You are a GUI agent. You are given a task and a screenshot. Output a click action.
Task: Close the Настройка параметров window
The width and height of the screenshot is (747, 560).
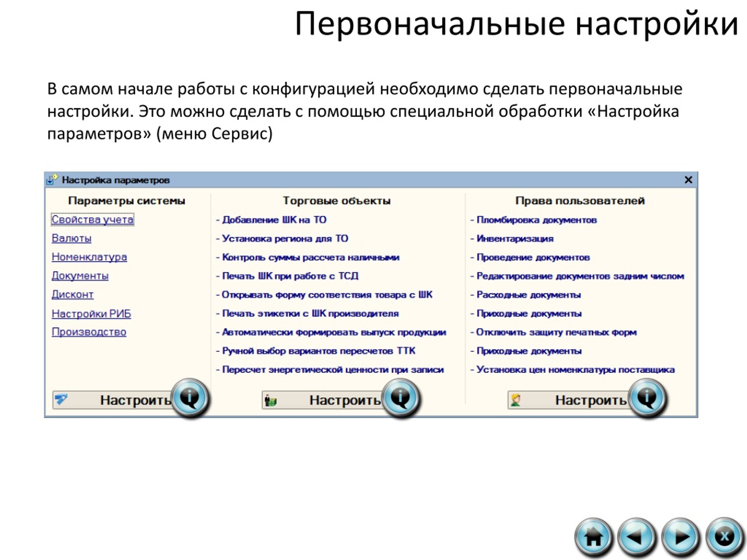[x=688, y=180]
